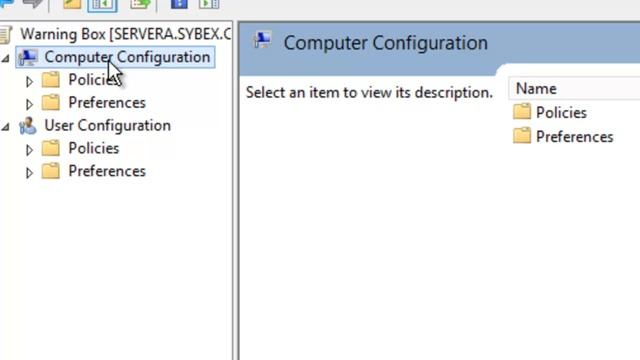
Task: Click the Export List toolbar icon
Action: coord(140,4)
